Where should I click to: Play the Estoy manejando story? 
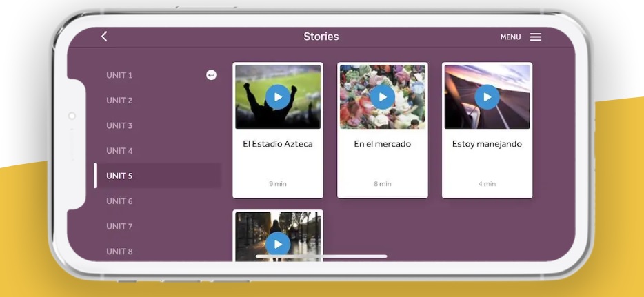coord(487,97)
